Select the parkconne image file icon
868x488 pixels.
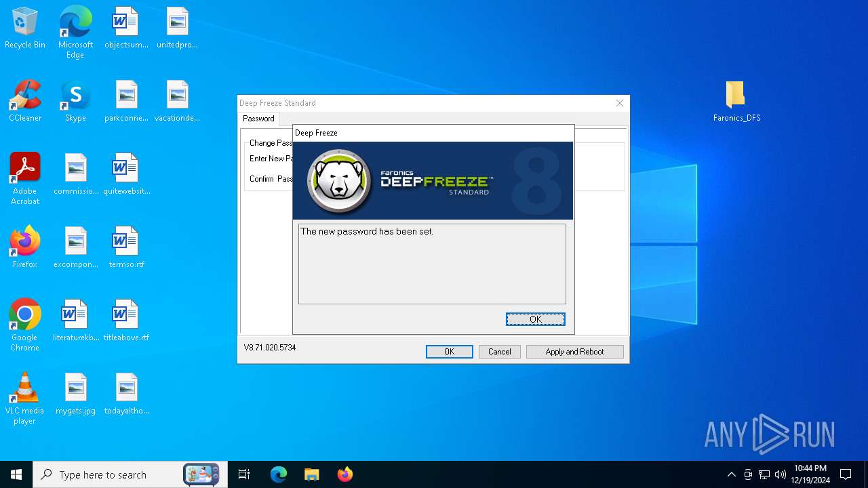click(126, 102)
